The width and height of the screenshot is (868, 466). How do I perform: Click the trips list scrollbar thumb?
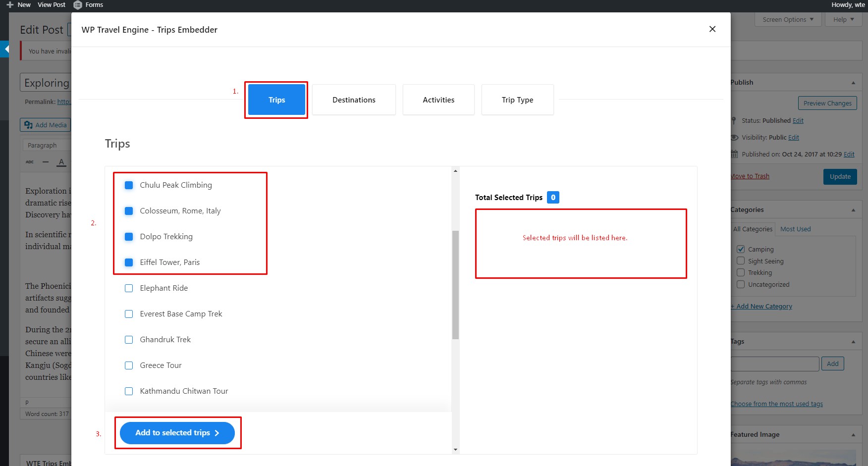pos(455,285)
